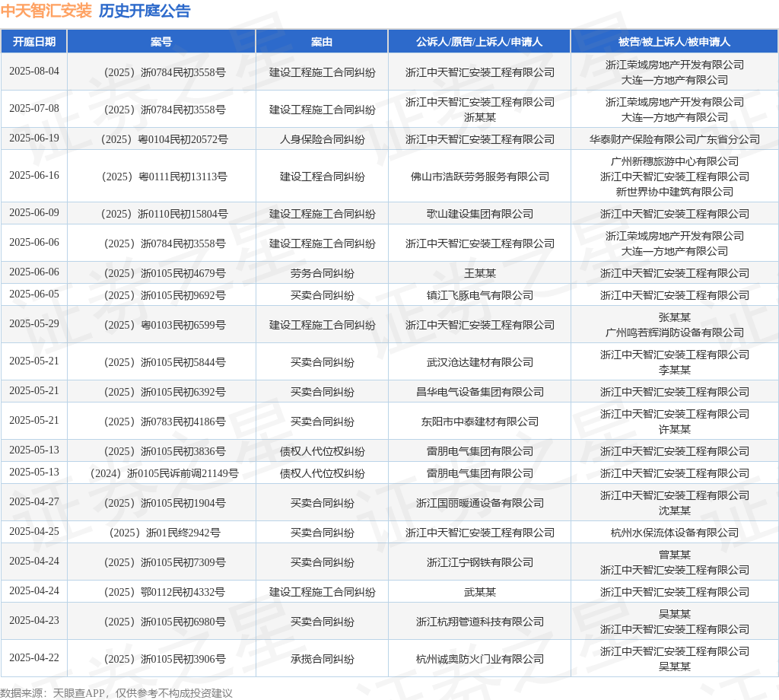The height and width of the screenshot is (700, 779).
Task: Click plaintiff 浙江杭翔管道科技有限公司
Action: (x=479, y=622)
